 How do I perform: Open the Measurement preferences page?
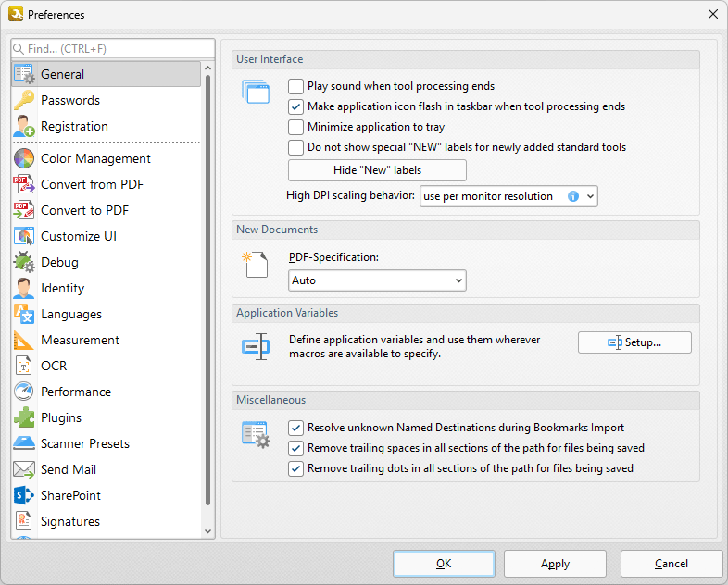(x=106, y=340)
